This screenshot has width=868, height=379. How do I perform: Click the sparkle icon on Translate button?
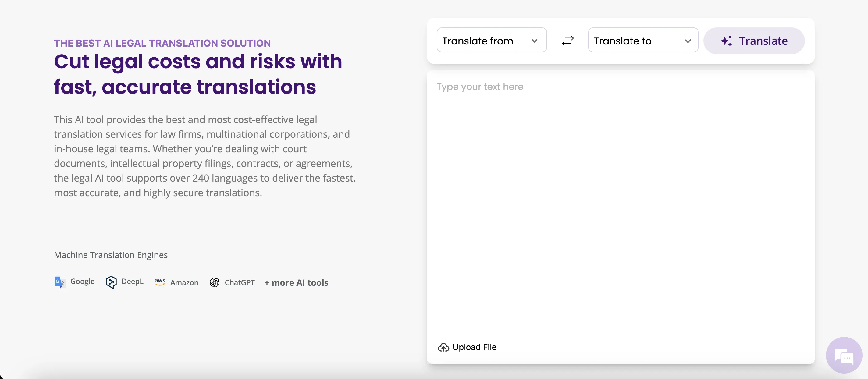point(727,41)
